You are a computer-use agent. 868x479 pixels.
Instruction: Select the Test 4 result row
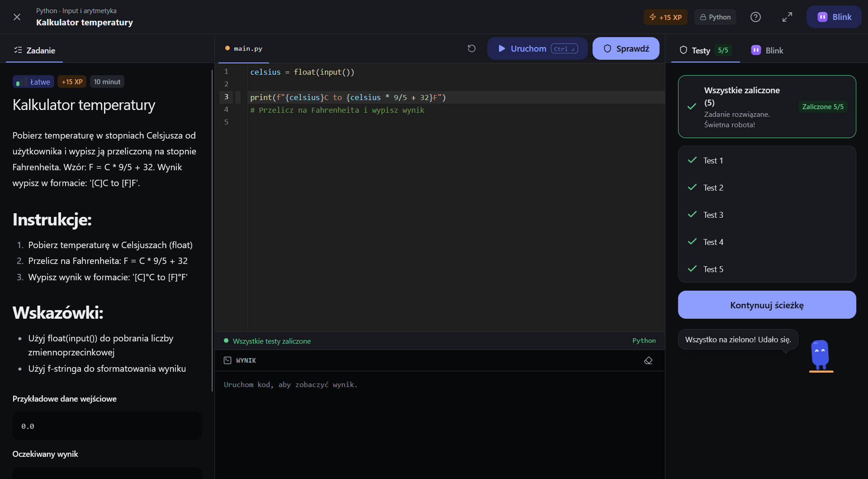[x=767, y=242]
